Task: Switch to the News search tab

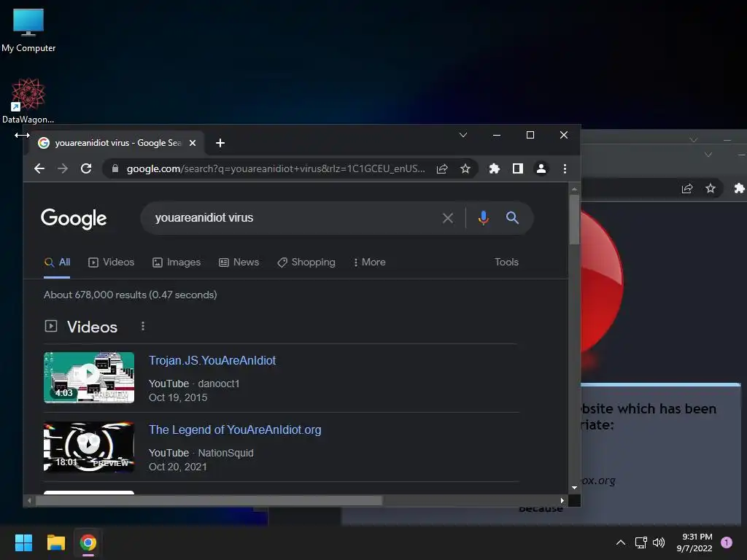Action: (x=239, y=262)
